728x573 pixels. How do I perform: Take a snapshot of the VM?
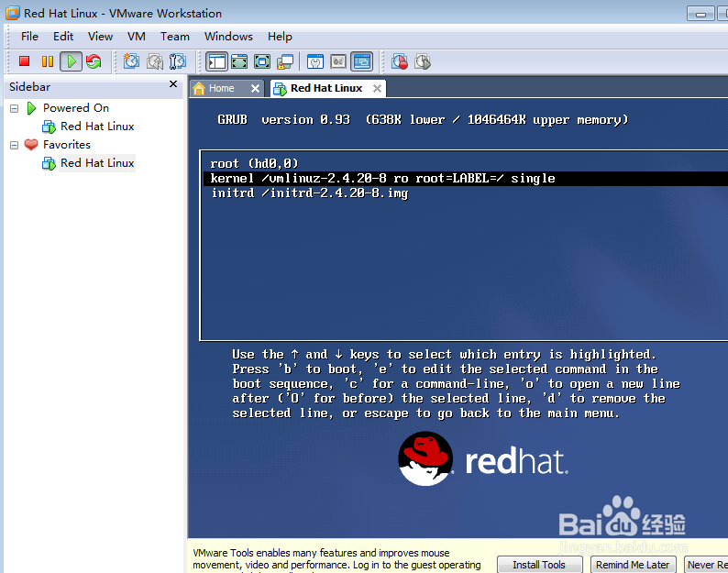click(131, 61)
